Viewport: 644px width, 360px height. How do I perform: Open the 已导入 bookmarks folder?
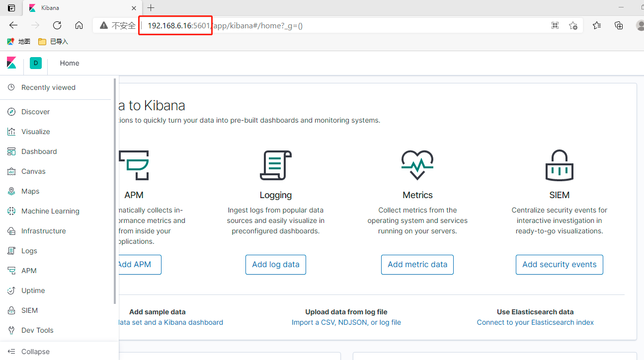[53, 42]
